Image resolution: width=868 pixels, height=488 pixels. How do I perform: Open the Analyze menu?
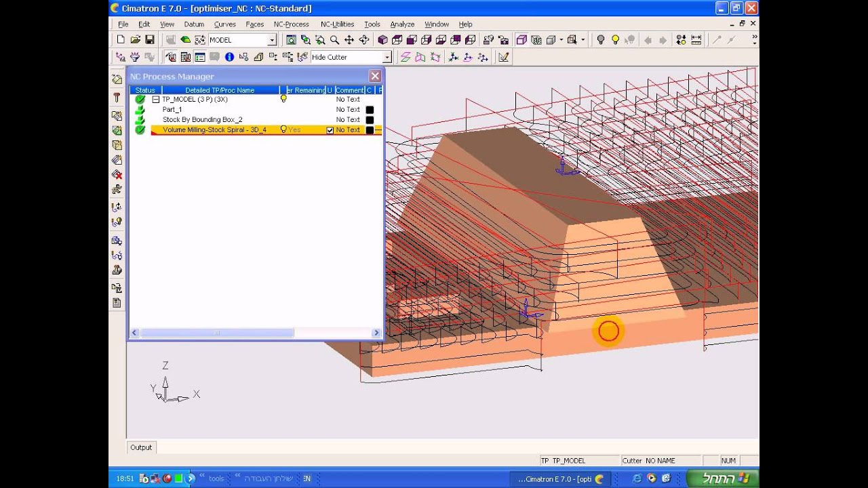[402, 24]
